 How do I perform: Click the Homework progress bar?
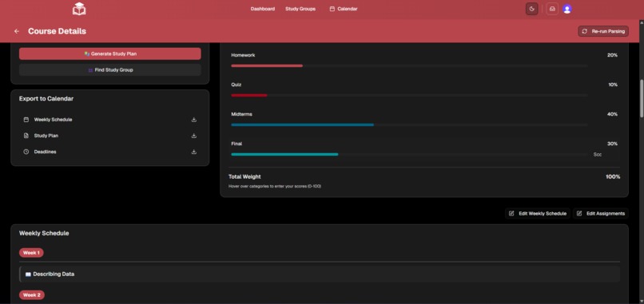click(x=409, y=65)
